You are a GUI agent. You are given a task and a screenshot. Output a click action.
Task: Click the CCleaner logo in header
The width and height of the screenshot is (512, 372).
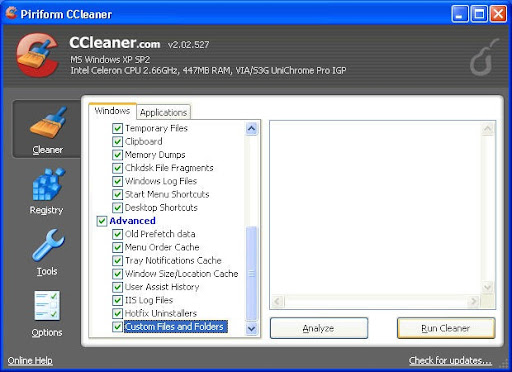pyautogui.click(x=38, y=55)
